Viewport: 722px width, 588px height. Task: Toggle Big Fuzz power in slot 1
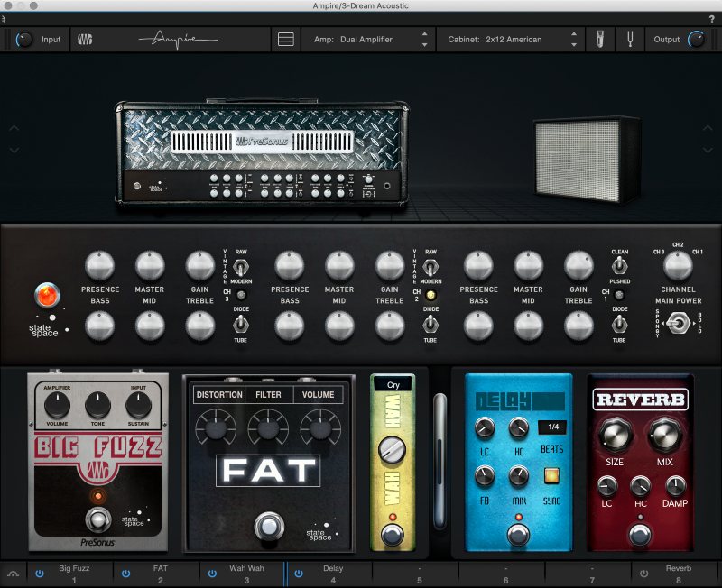[x=40, y=572]
